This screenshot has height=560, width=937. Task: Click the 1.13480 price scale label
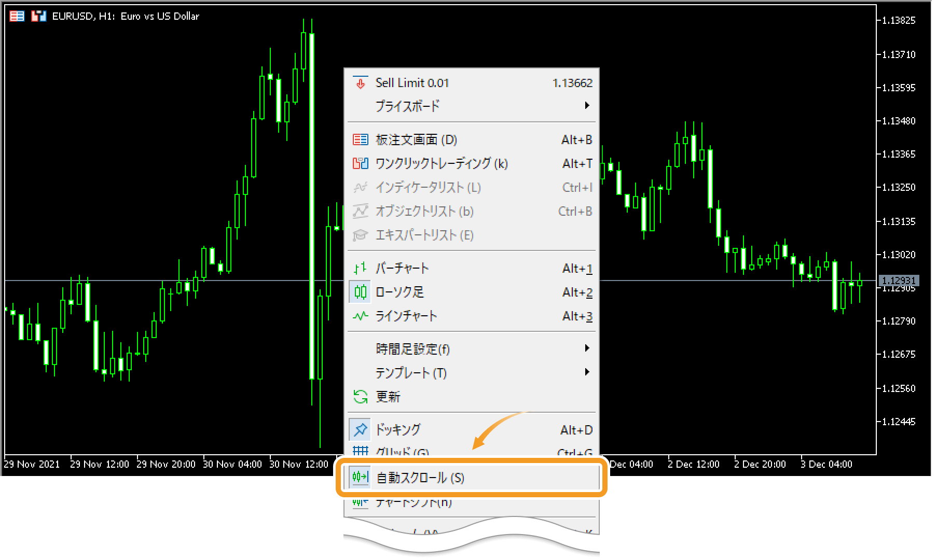pos(899,121)
